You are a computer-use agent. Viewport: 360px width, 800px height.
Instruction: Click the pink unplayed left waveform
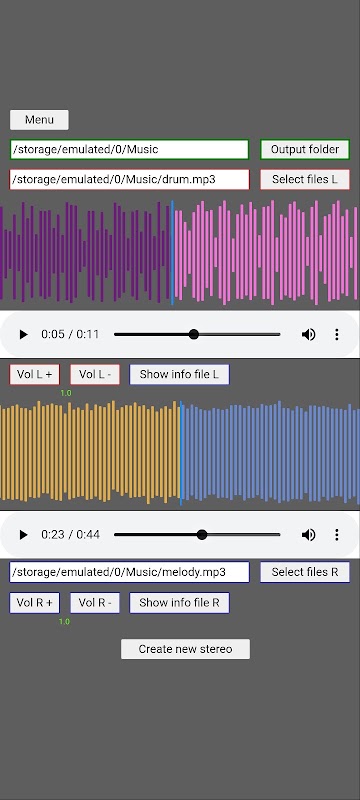[x=266, y=253]
